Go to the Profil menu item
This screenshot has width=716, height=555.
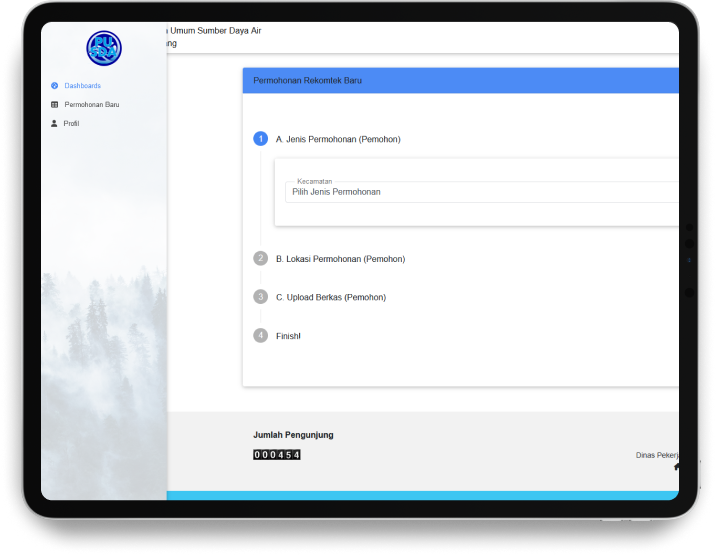(x=71, y=123)
